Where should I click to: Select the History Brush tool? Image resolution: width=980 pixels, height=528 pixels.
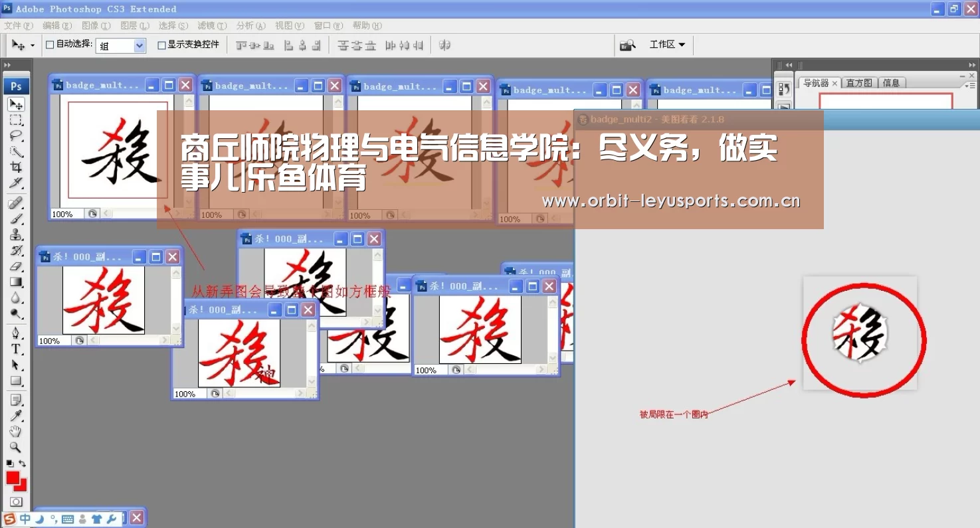click(x=16, y=250)
